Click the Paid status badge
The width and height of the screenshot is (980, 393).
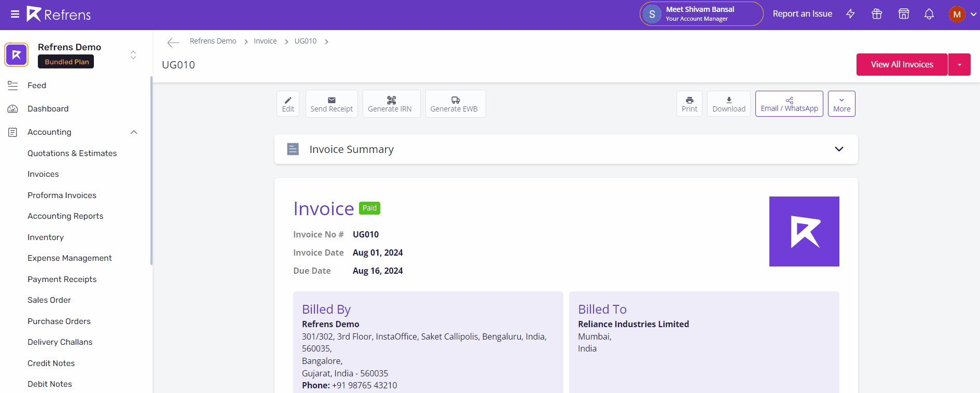point(369,208)
